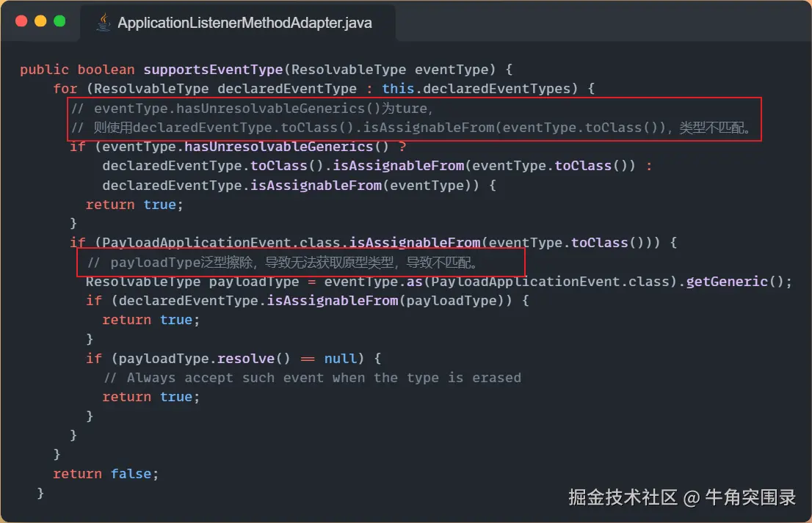Click the declaredEventTypes field reference

click(x=496, y=89)
